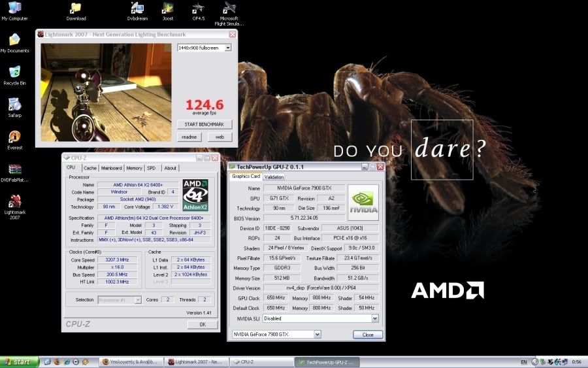Click the Subvendor value ASUS (1043)

coord(350,228)
